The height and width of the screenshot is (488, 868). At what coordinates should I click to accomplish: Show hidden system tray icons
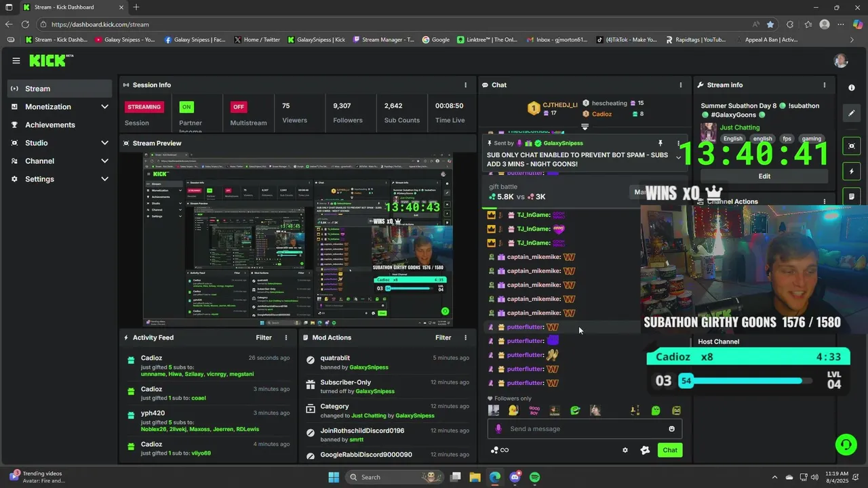775,477
